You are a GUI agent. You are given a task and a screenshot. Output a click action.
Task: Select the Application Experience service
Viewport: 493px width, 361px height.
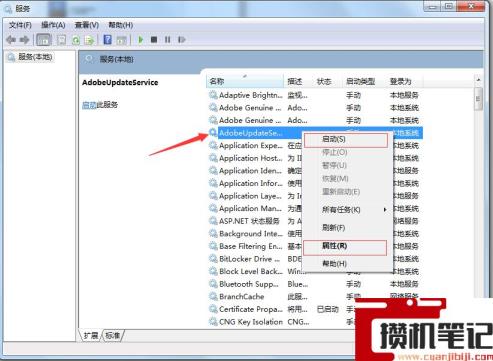(x=255, y=146)
